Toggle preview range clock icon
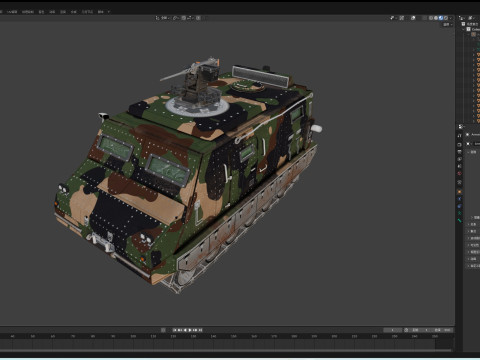Image resolution: width=480 pixels, height=360 pixels. pyautogui.click(x=406, y=330)
